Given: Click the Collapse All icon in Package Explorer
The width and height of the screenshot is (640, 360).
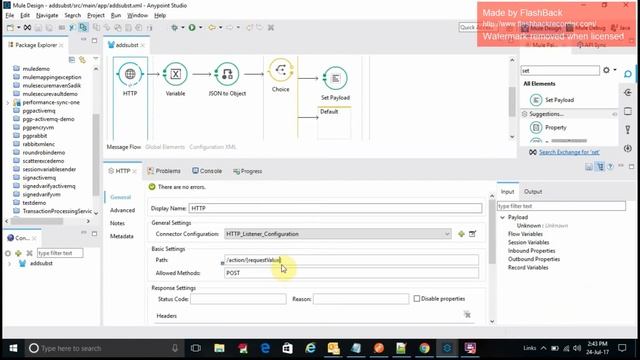Looking at the screenshot, I should pyautogui.click(x=72, y=60).
